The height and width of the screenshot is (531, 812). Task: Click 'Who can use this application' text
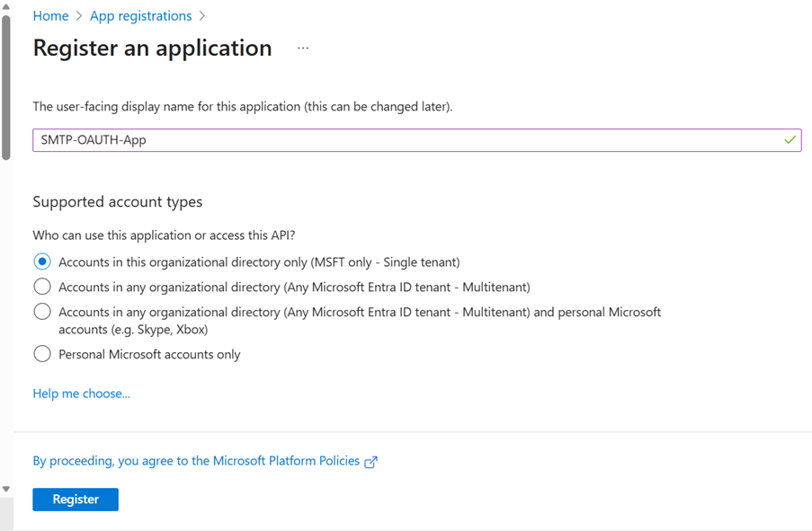(165, 235)
